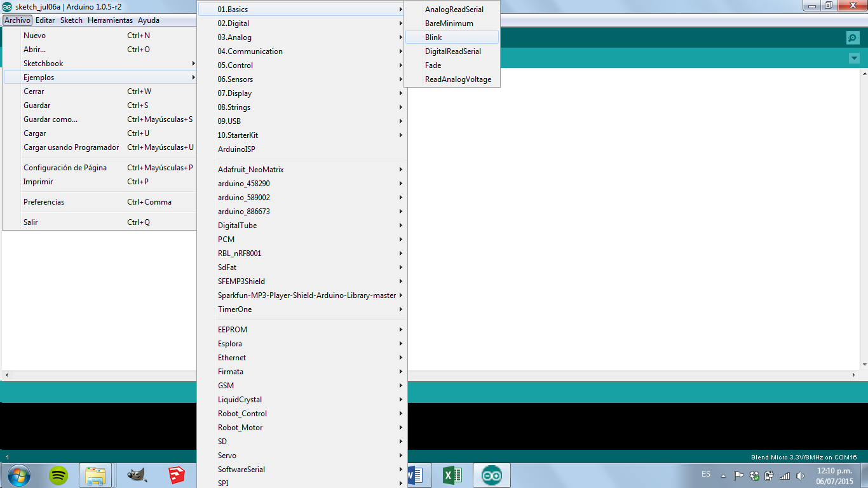This screenshot has height=488, width=868.
Task: Expand the 03.Analog submenu
Action: (302, 37)
